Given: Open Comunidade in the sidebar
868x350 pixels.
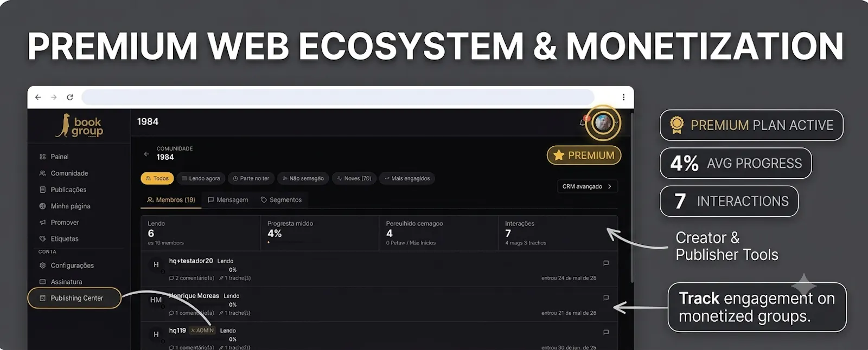Looking at the screenshot, I should (69, 173).
